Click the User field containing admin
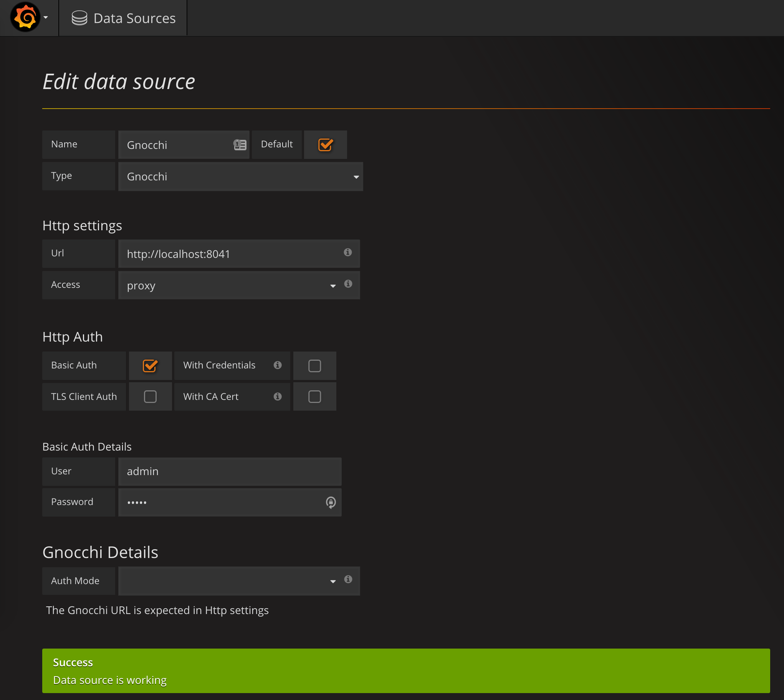The height and width of the screenshot is (700, 784). point(229,472)
